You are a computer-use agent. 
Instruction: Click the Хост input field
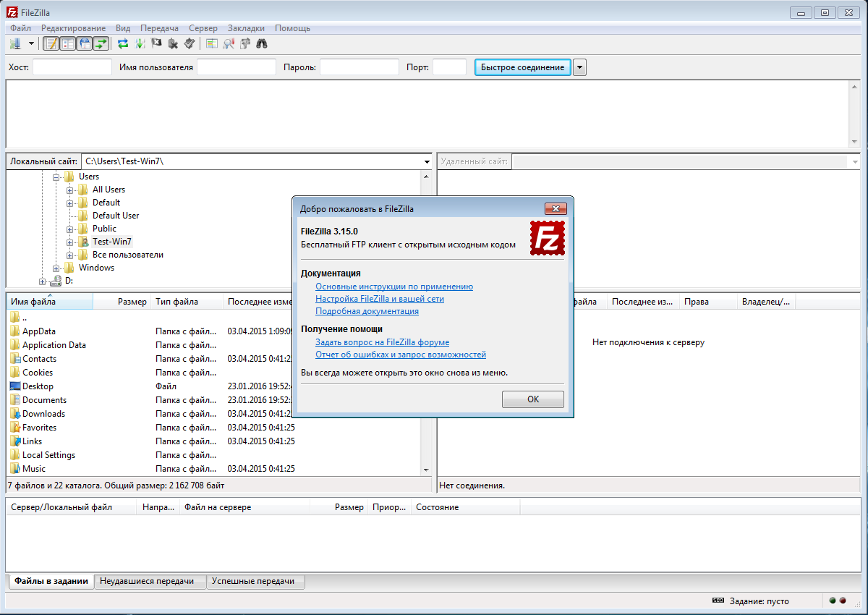coord(72,67)
